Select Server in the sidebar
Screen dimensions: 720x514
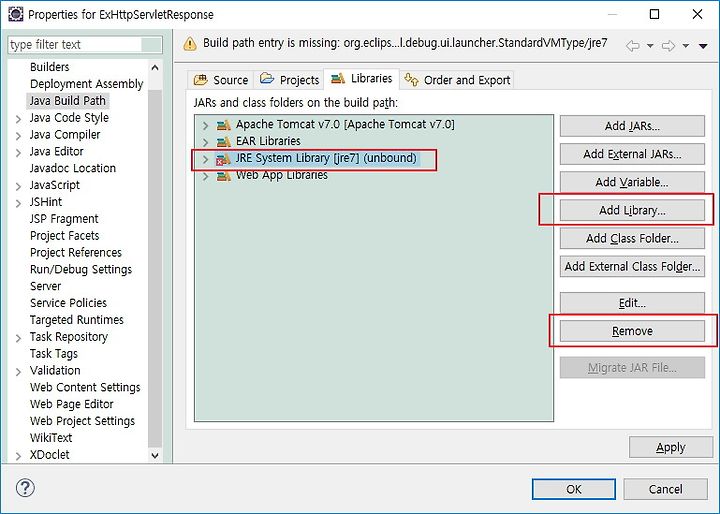click(x=45, y=286)
